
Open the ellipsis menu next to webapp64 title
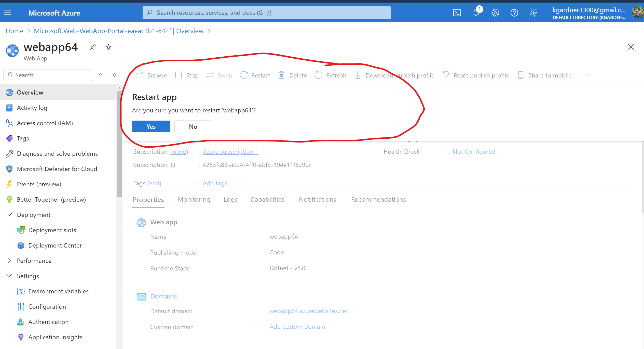coord(124,47)
